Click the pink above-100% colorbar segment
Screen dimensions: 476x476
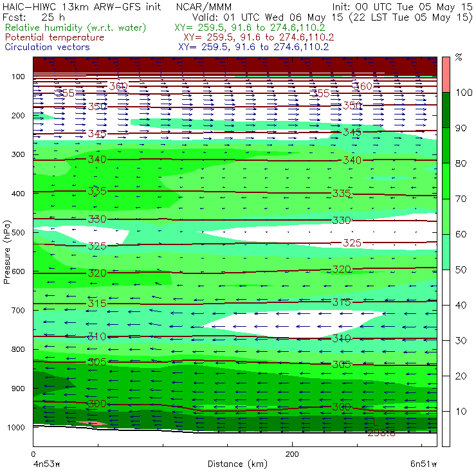pos(446,75)
